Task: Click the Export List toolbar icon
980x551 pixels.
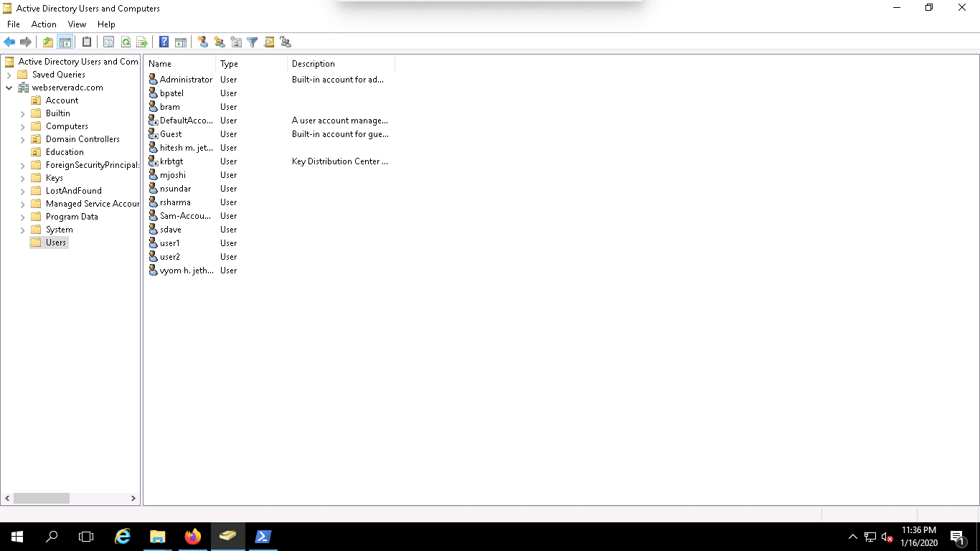Action: [x=142, y=42]
